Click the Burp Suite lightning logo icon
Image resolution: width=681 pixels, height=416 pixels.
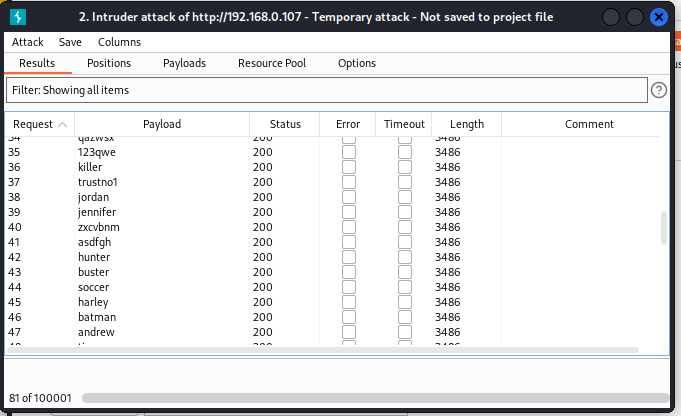pos(18,17)
